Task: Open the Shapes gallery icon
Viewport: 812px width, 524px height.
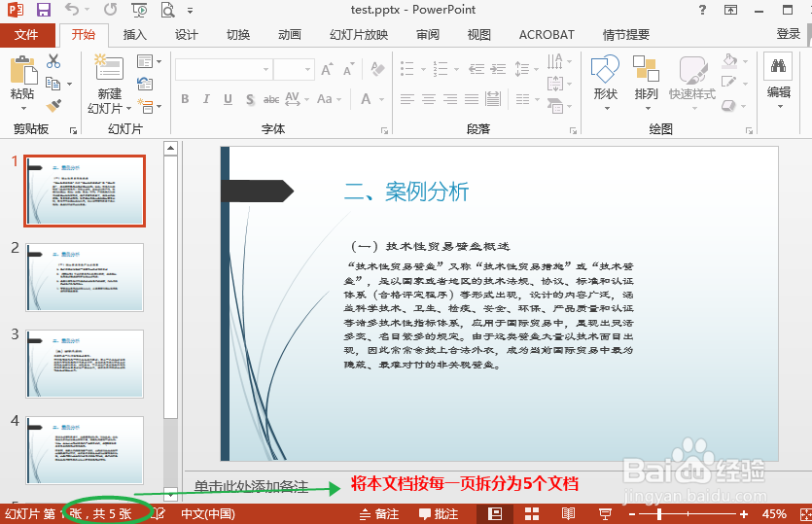Action: (x=606, y=69)
